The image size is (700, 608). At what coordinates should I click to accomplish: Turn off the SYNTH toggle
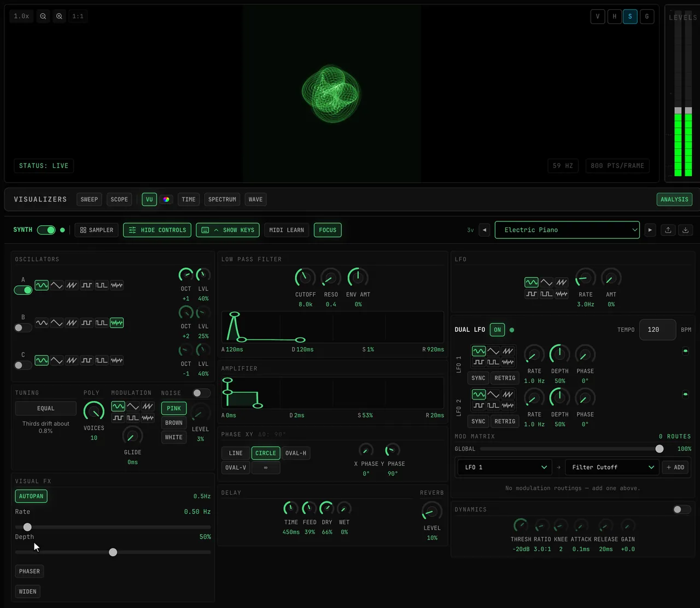point(46,230)
